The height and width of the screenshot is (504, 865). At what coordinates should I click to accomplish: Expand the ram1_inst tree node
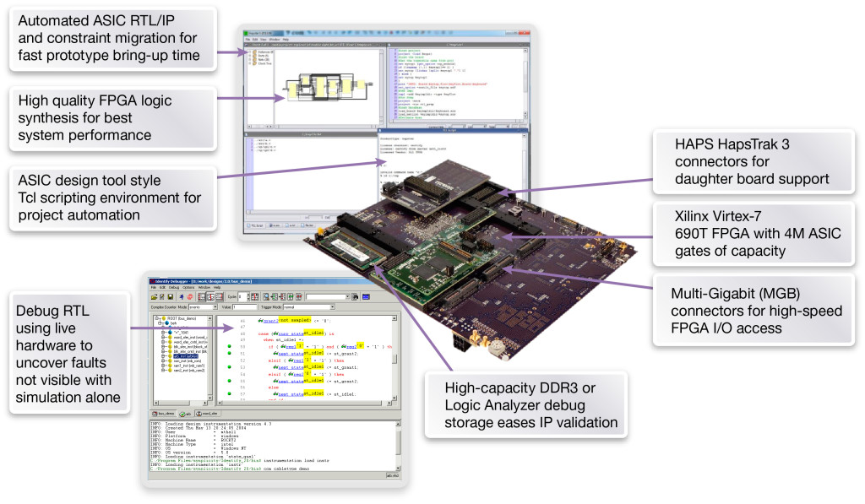coord(163,366)
